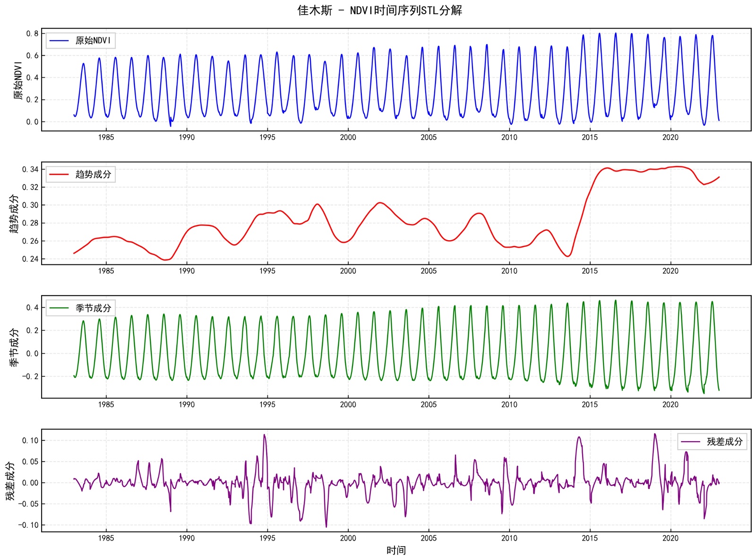Click the 时间 x-axis label at bottom
Image resolution: width=756 pixels, height=558 pixels.
[396, 550]
